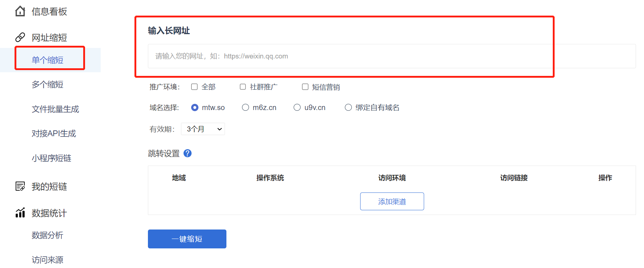Click the 添加渠道 button

[x=392, y=202]
